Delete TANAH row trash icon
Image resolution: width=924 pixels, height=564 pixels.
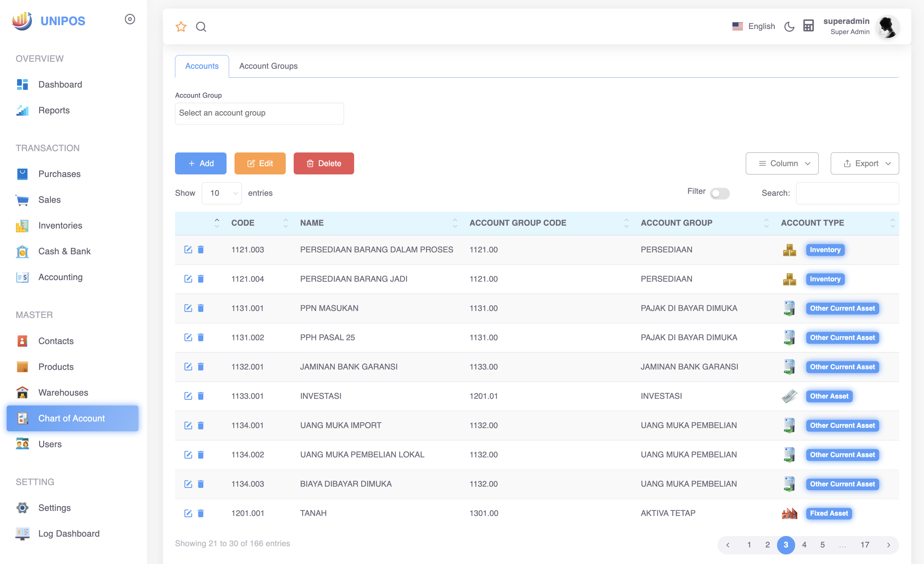(x=201, y=513)
